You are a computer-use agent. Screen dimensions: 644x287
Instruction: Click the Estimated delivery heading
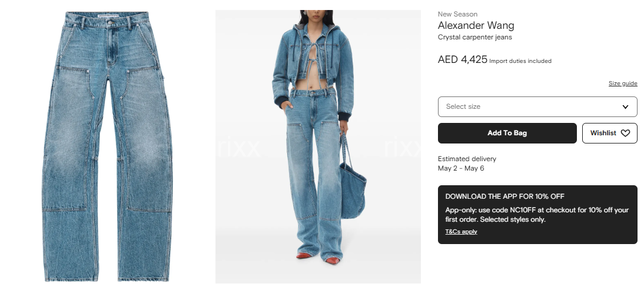[467, 159]
